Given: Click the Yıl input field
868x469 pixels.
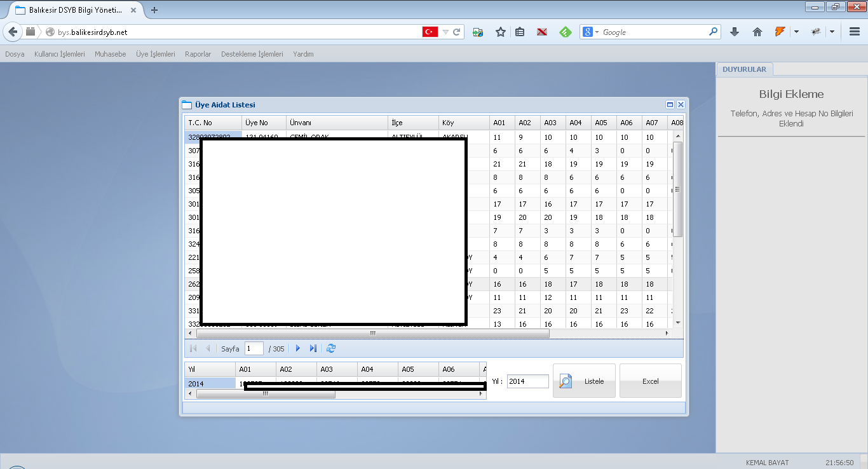Looking at the screenshot, I should (x=527, y=381).
